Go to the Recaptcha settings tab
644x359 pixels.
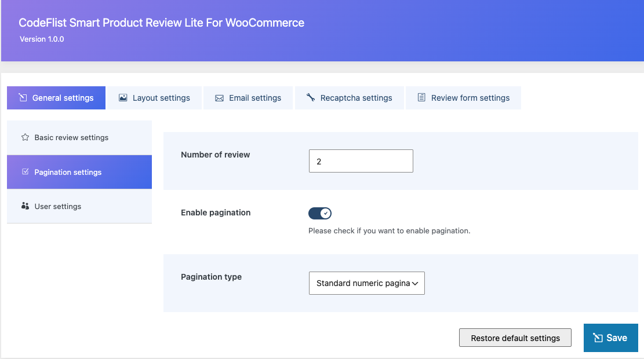pos(350,98)
